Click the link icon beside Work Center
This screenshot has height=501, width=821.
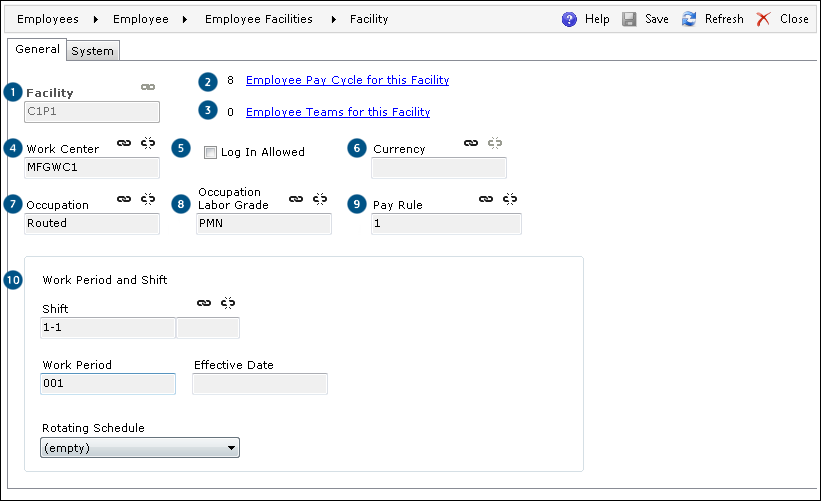[124, 143]
